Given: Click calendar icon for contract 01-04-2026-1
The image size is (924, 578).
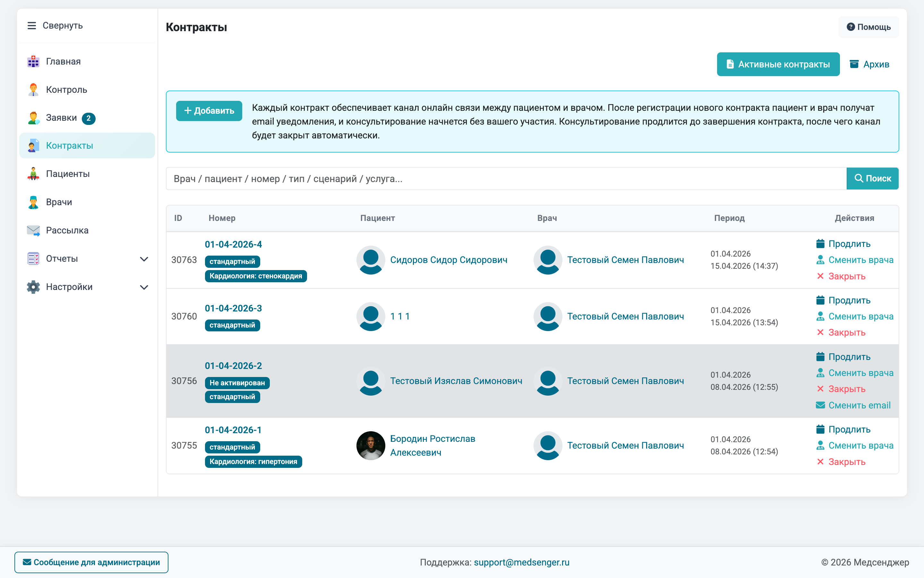Looking at the screenshot, I should point(820,429).
